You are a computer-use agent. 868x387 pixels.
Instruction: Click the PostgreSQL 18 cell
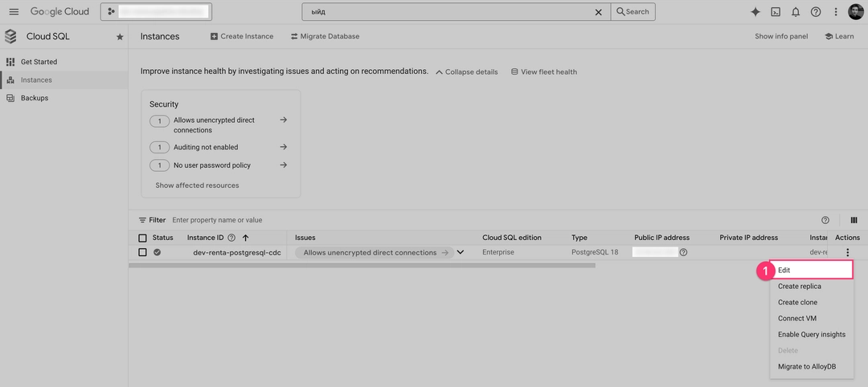pyautogui.click(x=595, y=253)
